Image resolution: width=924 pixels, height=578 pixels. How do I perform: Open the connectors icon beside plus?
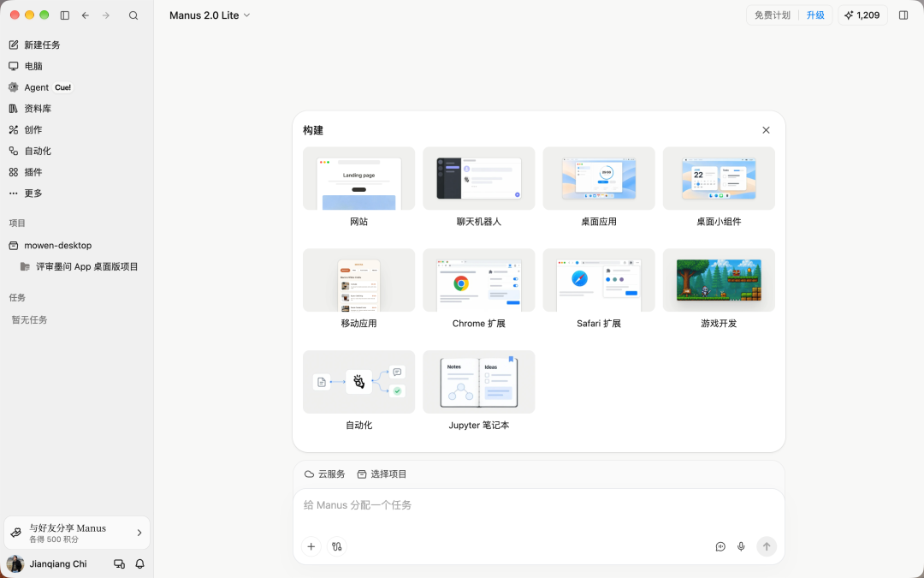pyautogui.click(x=336, y=546)
